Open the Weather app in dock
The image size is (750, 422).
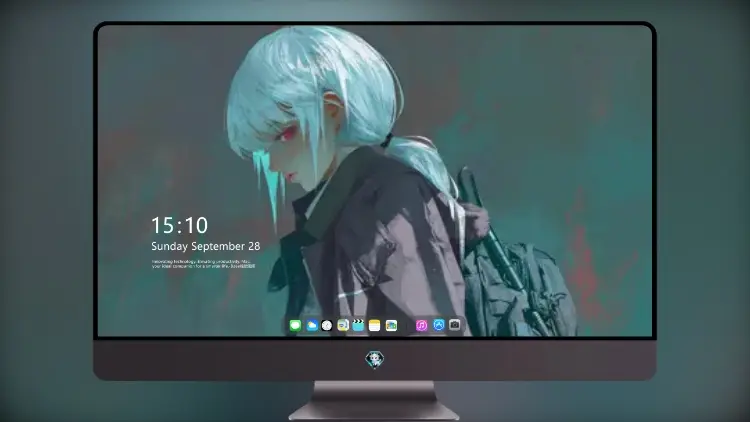[311, 326]
